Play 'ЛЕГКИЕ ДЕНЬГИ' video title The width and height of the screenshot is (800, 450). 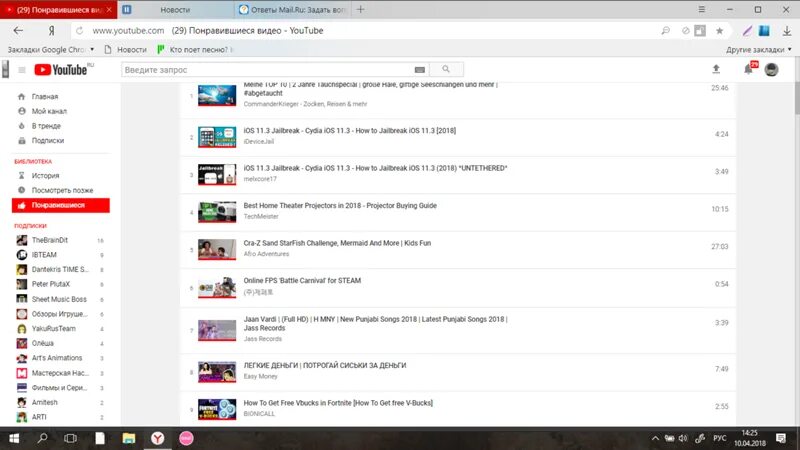coord(324,365)
